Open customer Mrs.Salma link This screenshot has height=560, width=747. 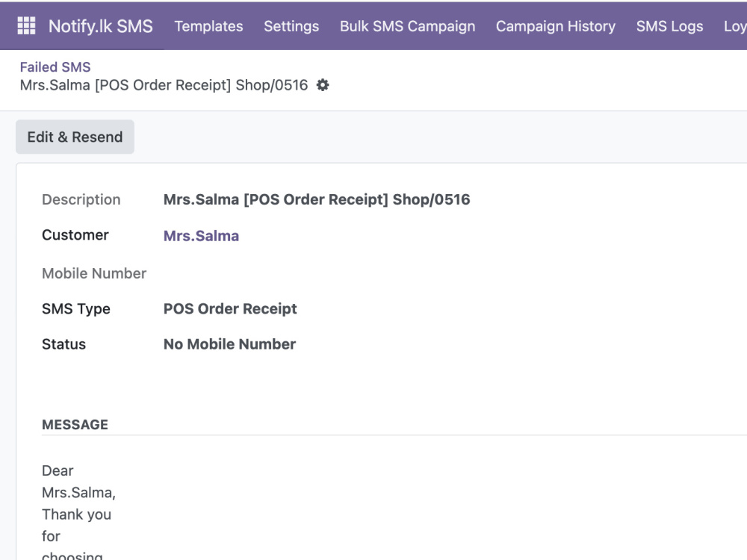[x=201, y=236]
